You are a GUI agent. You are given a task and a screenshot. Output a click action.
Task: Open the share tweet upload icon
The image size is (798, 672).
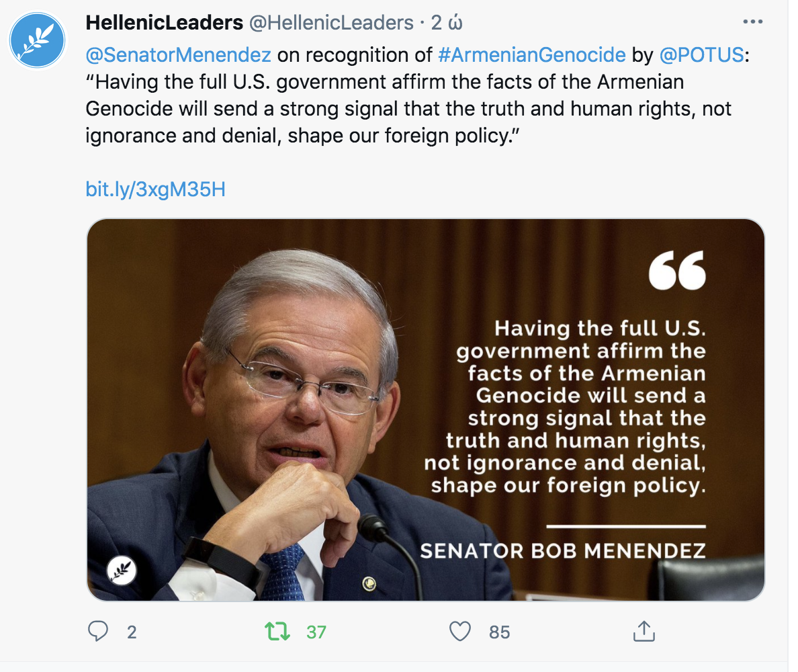[644, 631]
